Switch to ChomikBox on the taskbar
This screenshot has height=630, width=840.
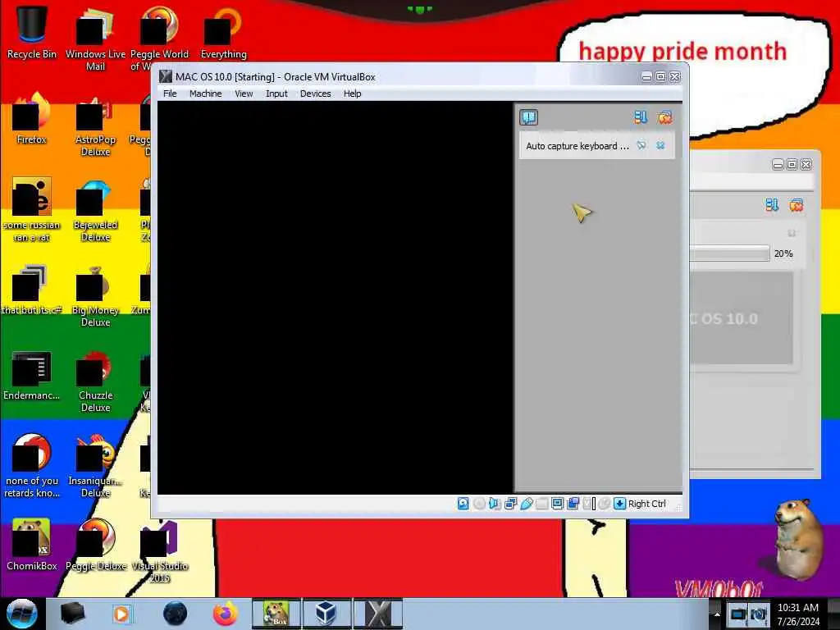point(276,614)
